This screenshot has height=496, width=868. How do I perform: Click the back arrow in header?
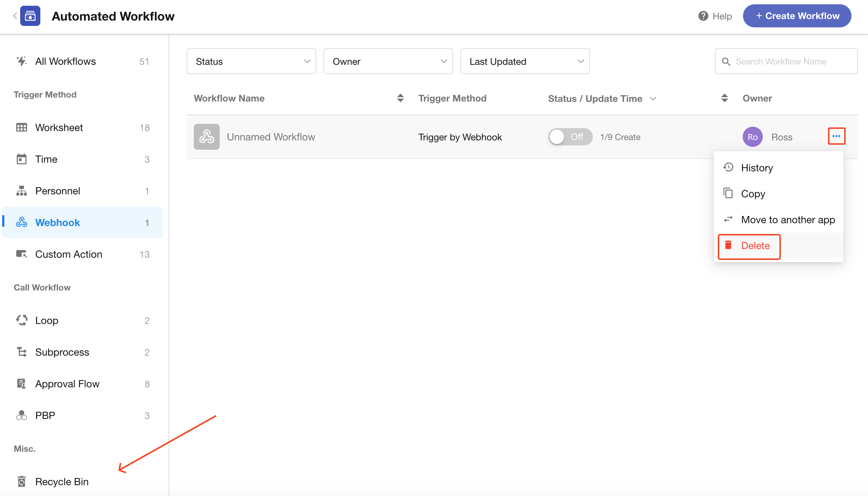pyautogui.click(x=15, y=16)
